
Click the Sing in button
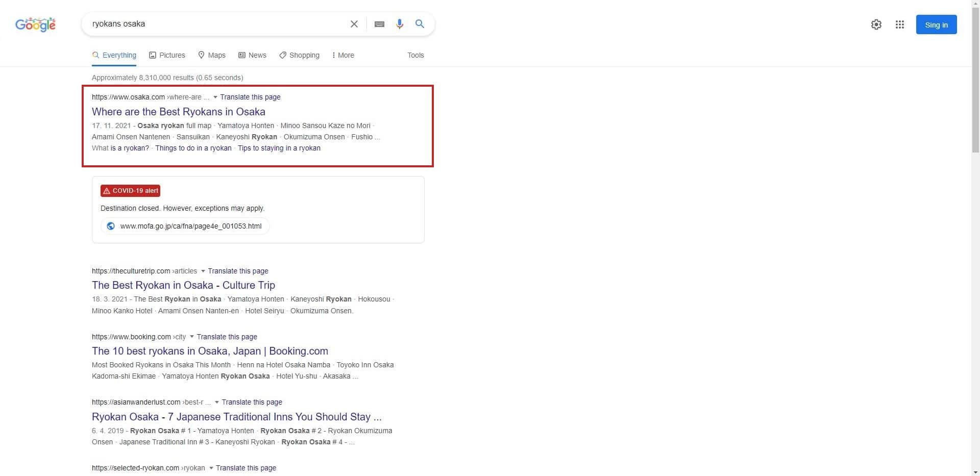coord(936,24)
